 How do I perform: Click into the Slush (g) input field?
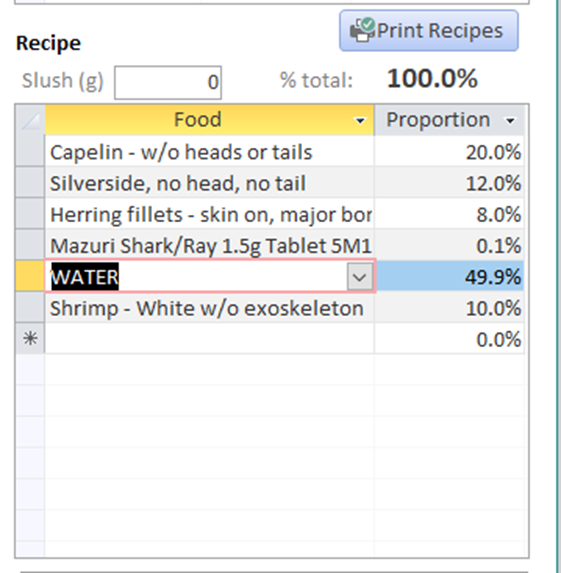(x=168, y=82)
